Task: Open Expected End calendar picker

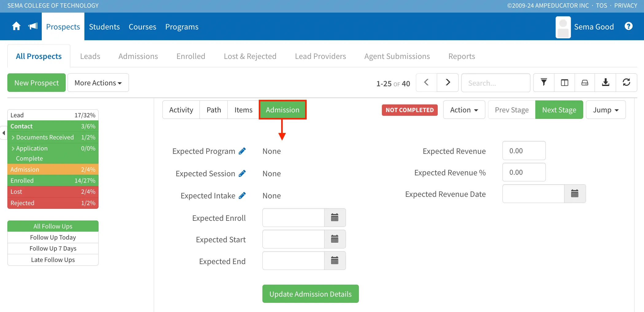Action: coord(335,261)
